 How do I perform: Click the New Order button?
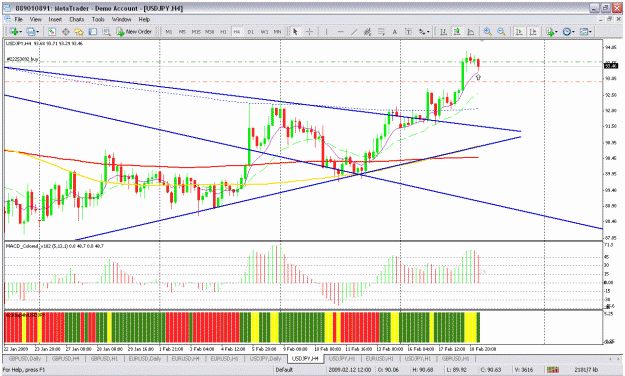coord(134,31)
